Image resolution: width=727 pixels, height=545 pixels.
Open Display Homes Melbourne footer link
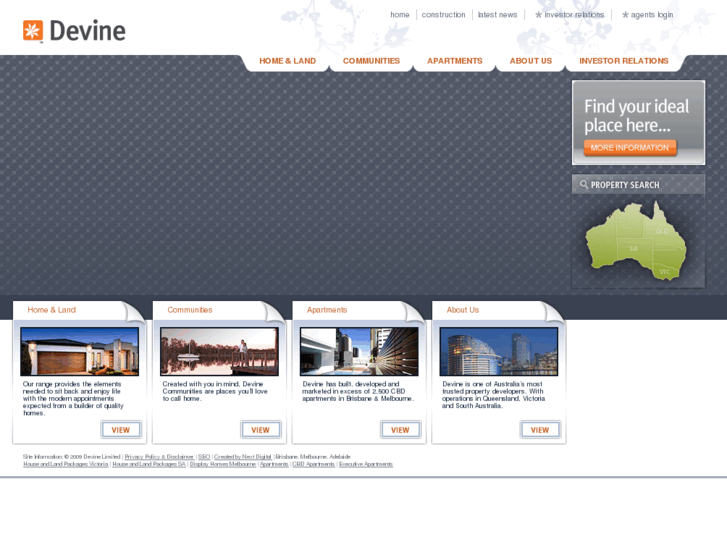coord(223,464)
